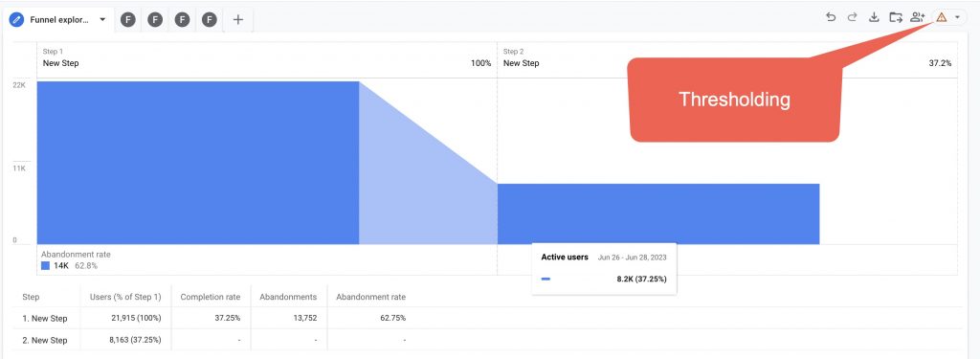Click the Step 1 funnel bar
The image size is (980, 359).
point(197,163)
